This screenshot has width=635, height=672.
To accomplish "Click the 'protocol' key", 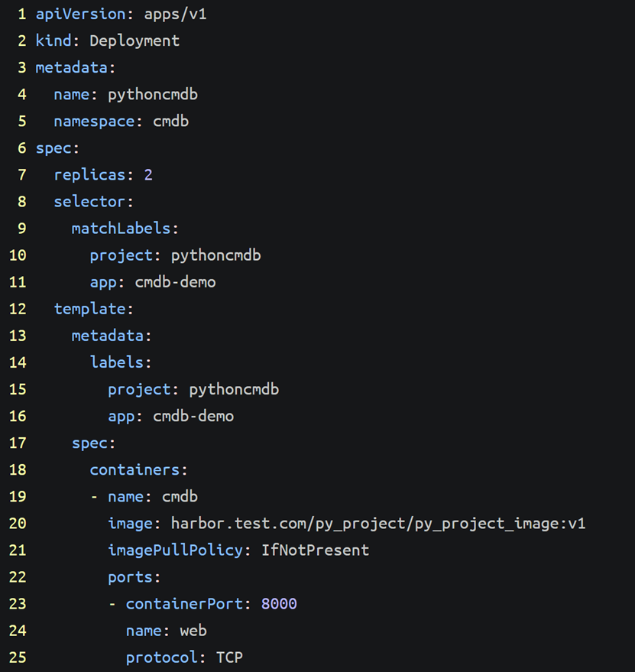I will tap(161, 658).
